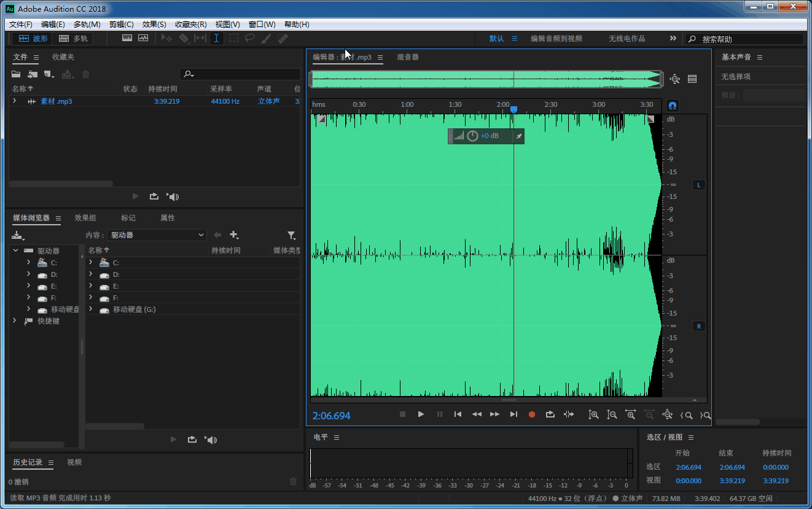Toggle Skip Selection in the transport
The image size is (812, 509).
point(569,414)
